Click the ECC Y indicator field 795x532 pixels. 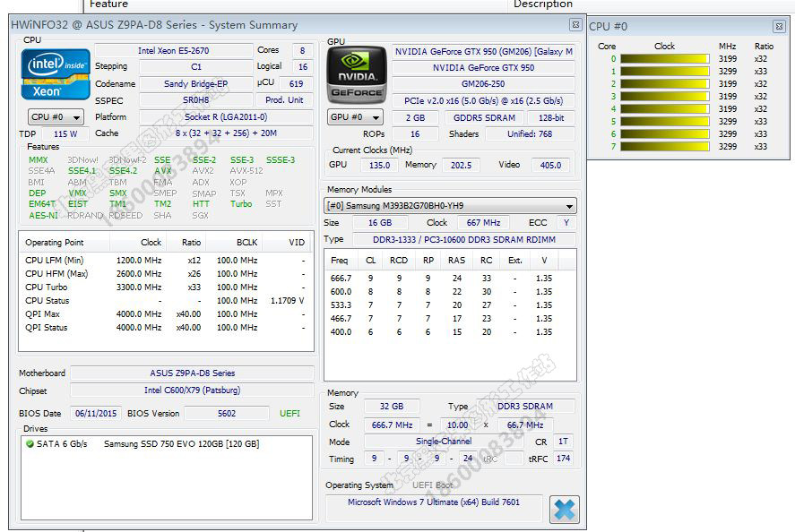point(566,223)
